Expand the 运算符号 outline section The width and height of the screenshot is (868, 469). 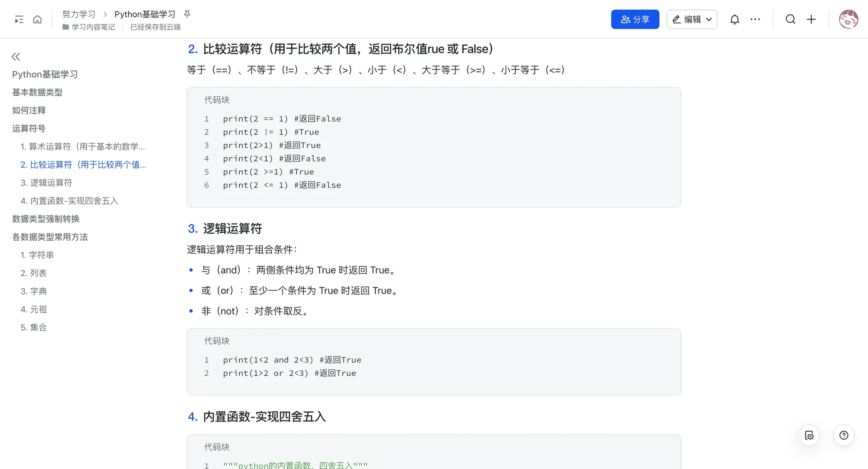tap(29, 128)
